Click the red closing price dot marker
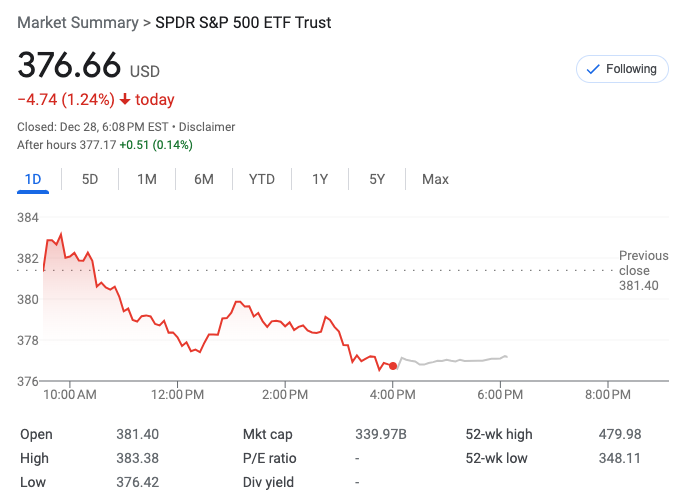Screen dimensions: 685x500 point(393,366)
